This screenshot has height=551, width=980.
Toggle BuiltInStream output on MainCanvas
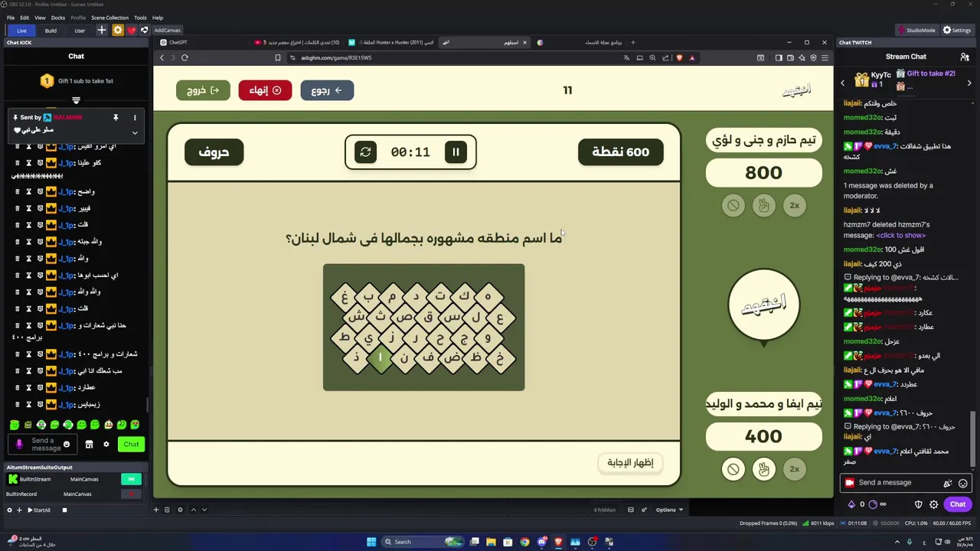[x=131, y=479]
